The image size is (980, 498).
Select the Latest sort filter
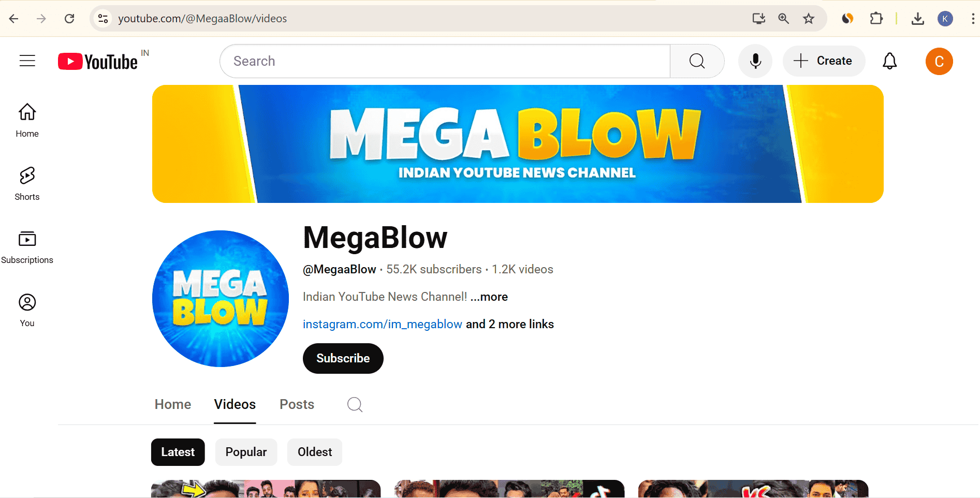coord(178,452)
